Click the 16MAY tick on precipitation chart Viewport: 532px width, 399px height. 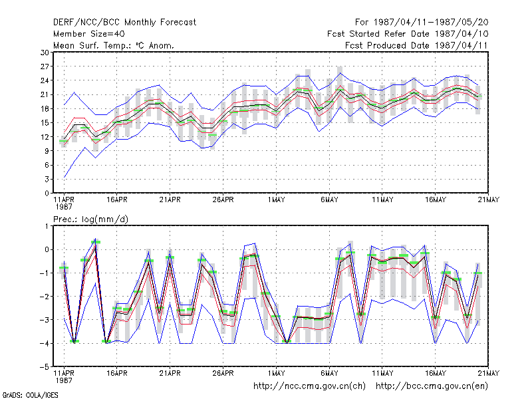pos(436,373)
